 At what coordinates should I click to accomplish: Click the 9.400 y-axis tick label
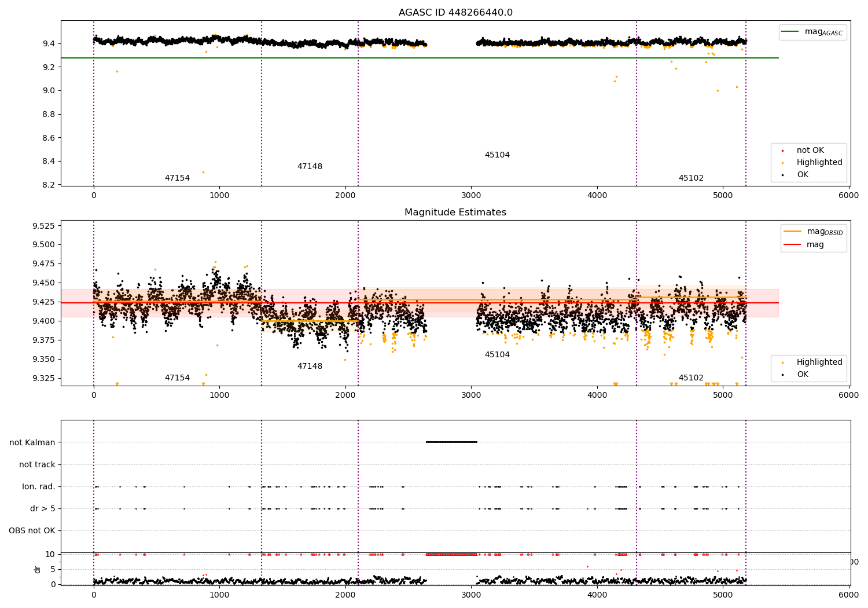tap(44, 321)
